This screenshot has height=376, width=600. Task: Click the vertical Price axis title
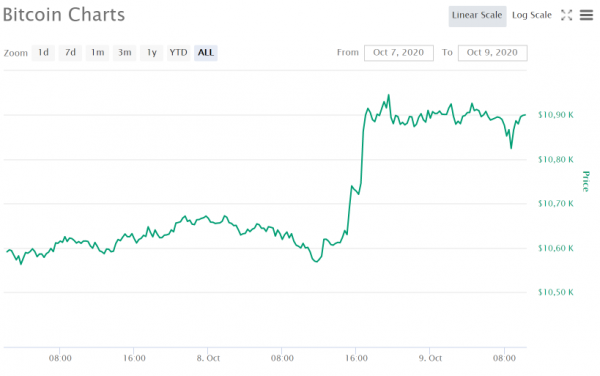[585, 182]
